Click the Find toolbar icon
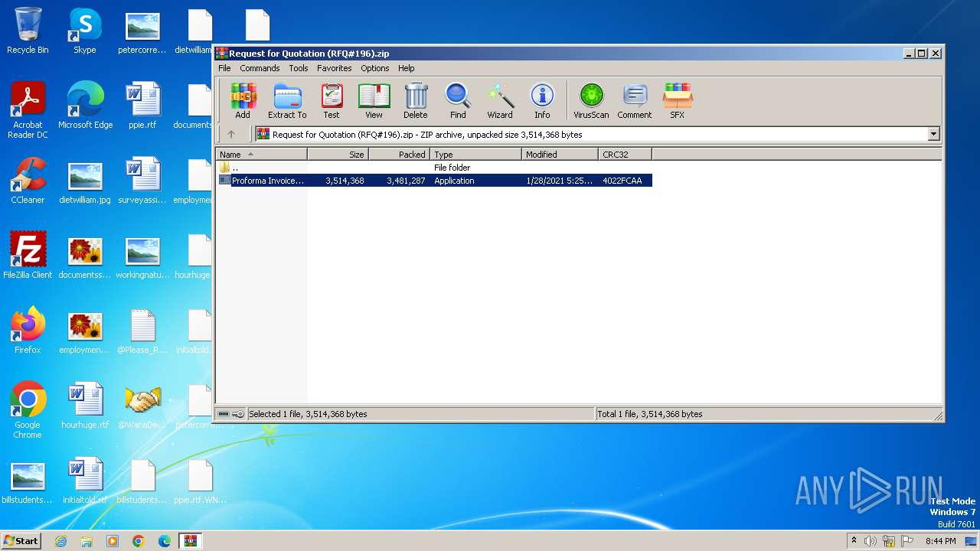 (x=458, y=101)
